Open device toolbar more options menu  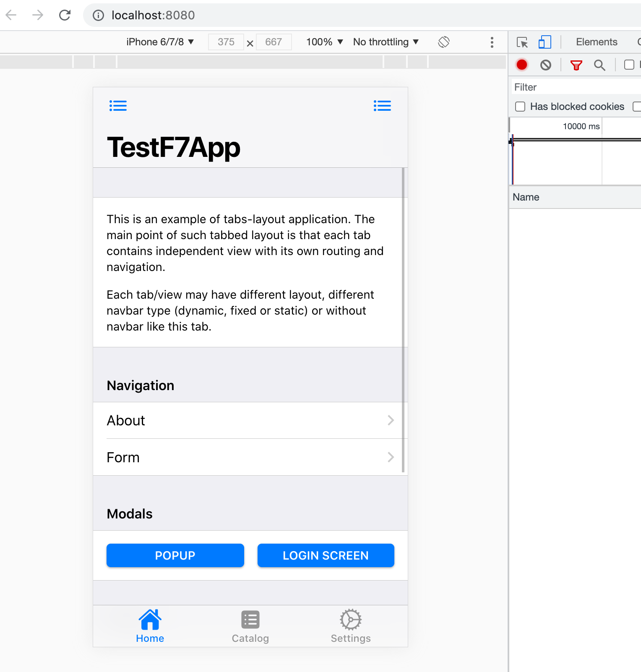click(492, 42)
